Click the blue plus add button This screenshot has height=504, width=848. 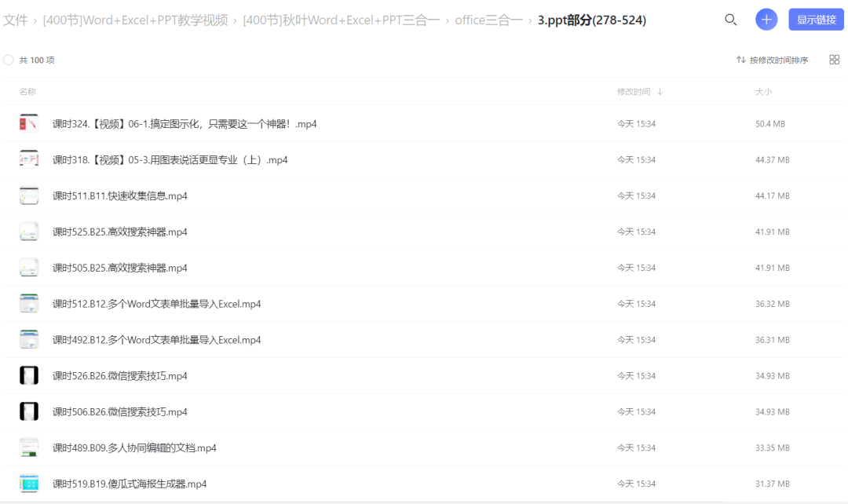pos(766,20)
